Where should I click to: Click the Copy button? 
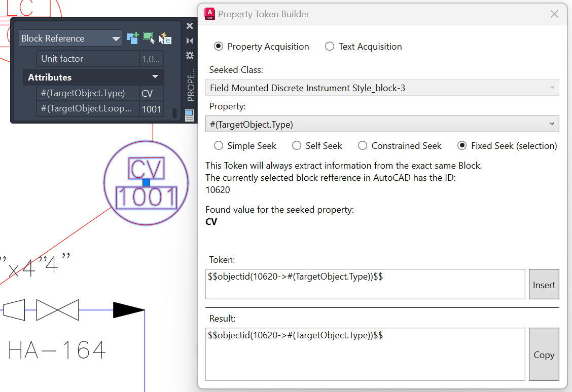(544, 354)
